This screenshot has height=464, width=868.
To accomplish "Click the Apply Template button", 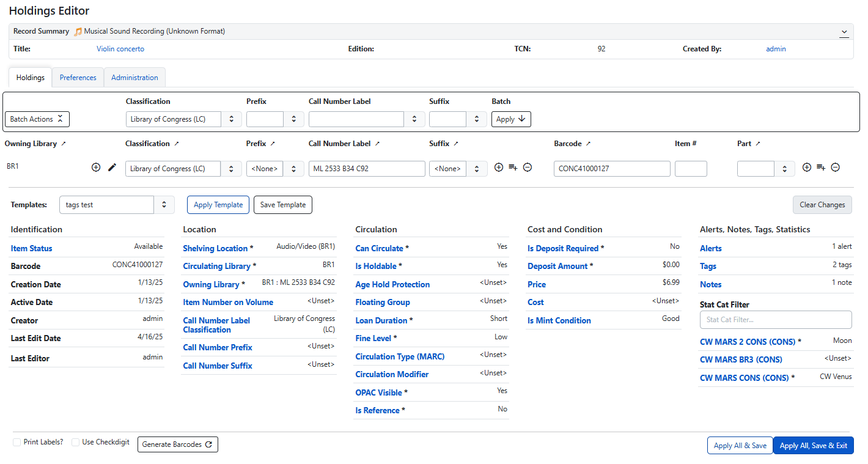I will [x=218, y=205].
